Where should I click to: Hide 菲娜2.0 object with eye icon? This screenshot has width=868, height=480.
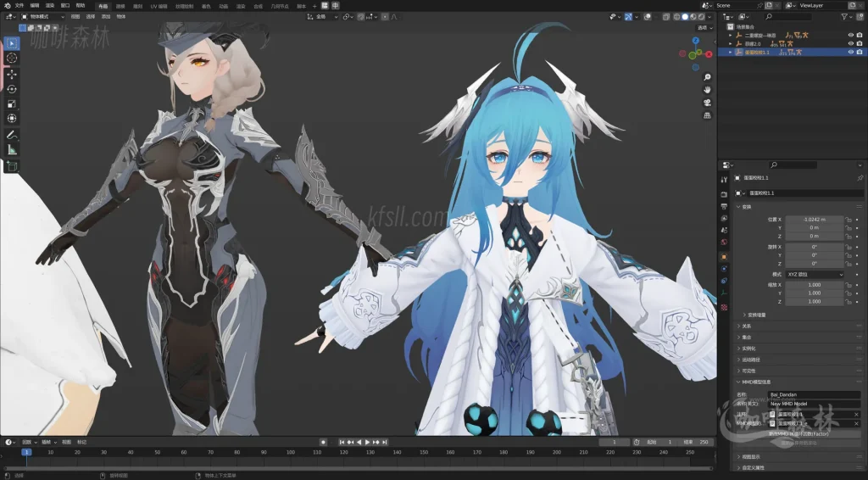click(x=851, y=44)
